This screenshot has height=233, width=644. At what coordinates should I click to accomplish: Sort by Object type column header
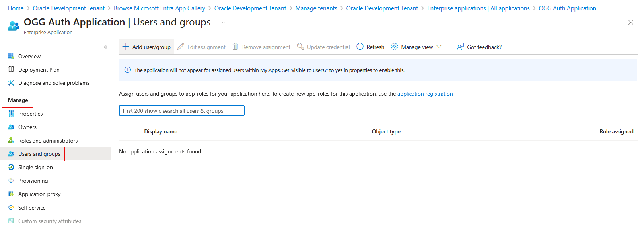[386, 131]
